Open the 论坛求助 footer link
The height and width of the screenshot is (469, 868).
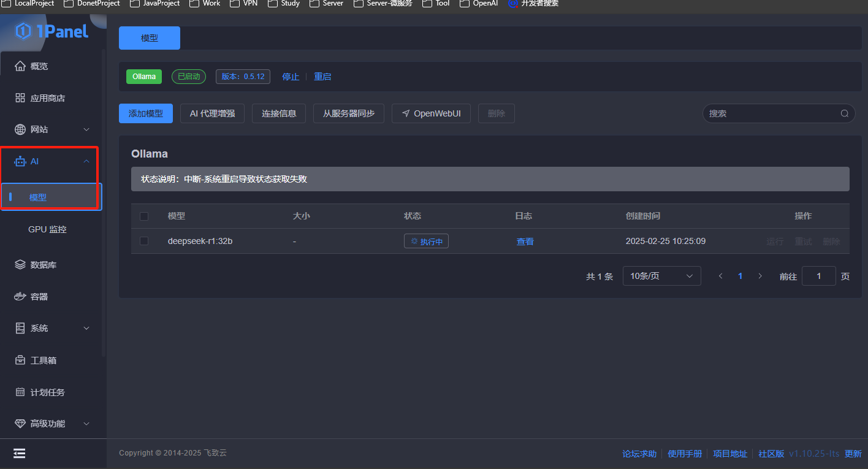tap(639, 454)
